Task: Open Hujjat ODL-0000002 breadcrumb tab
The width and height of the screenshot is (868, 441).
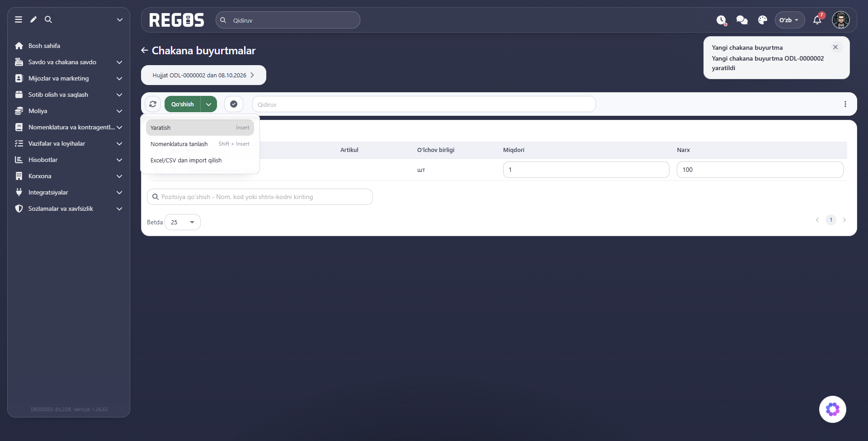Action: 203,75
